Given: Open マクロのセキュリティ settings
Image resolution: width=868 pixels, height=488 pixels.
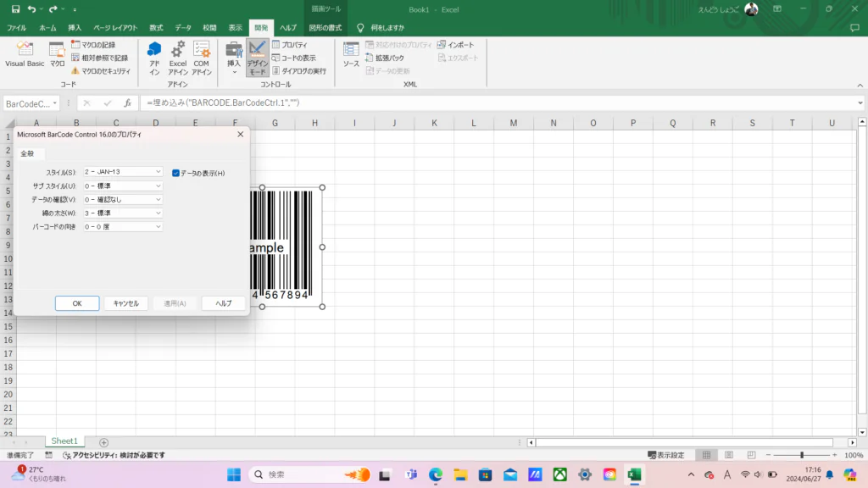Looking at the screenshot, I should tap(101, 71).
